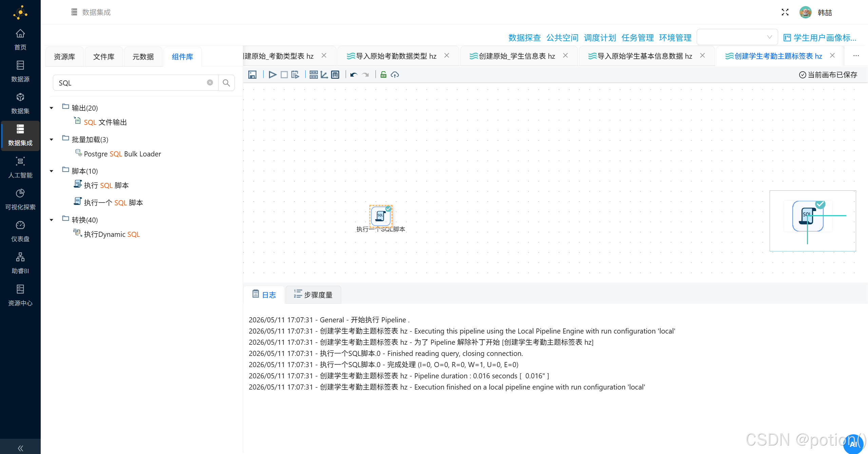
Task: Stop pipeline execution with the square icon
Action: tap(284, 75)
